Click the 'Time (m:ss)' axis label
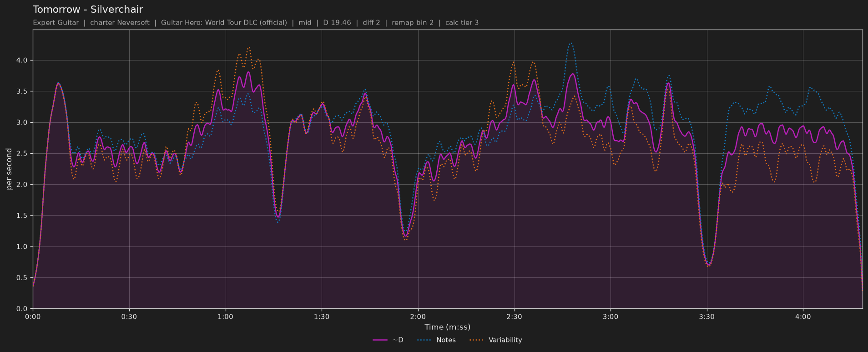Image resolution: width=868 pixels, height=352 pixels. pos(448,327)
